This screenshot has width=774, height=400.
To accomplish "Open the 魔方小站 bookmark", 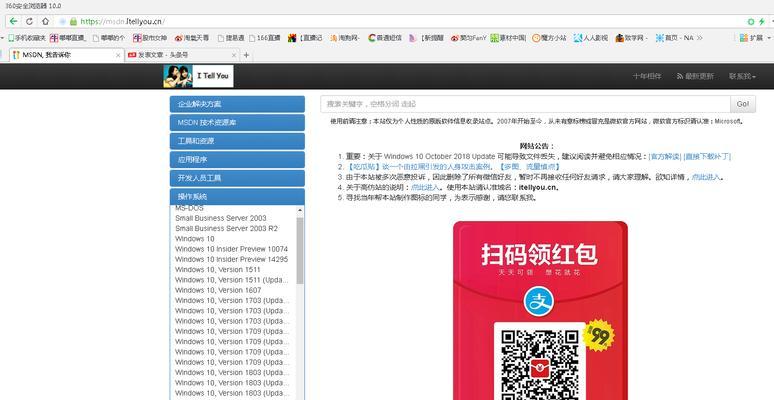I will (549, 38).
